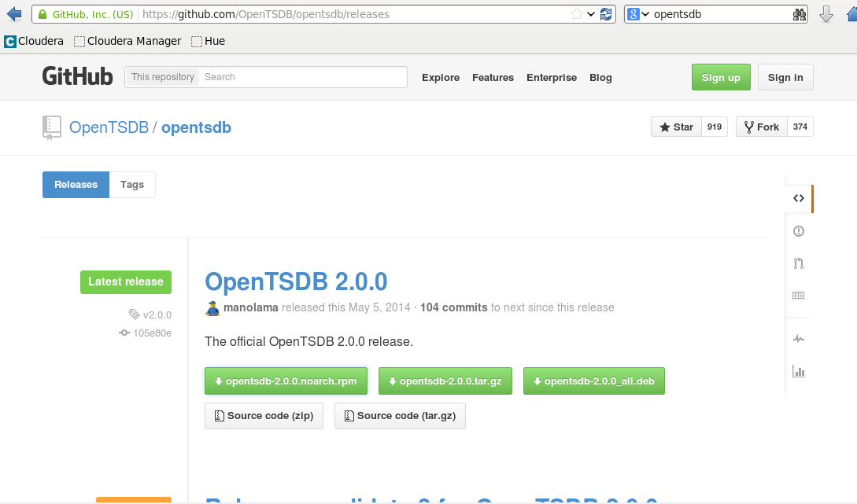The height and width of the screenshot is (504, 857).
Task: Star the opentsdb repository
Action: point(675,127)
